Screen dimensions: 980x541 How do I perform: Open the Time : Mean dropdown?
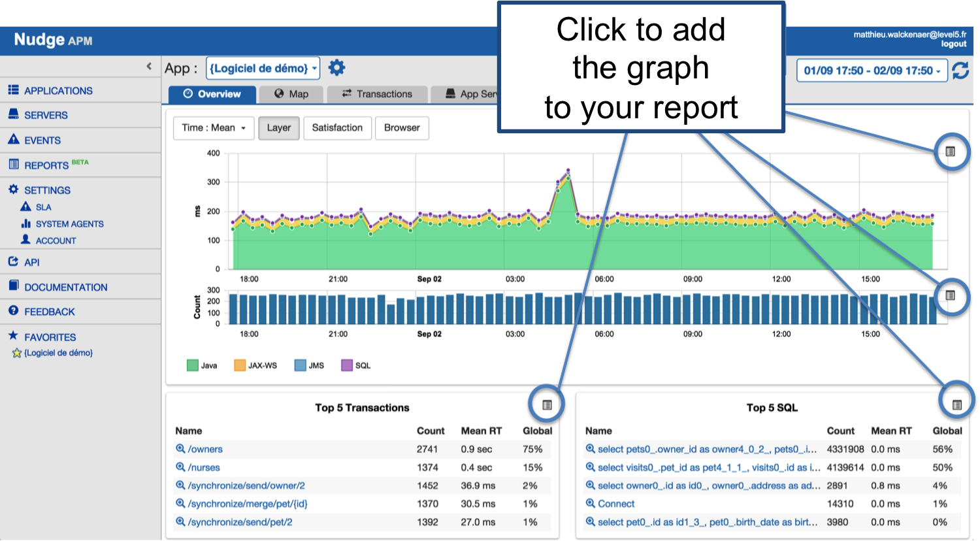click(213, 128)
